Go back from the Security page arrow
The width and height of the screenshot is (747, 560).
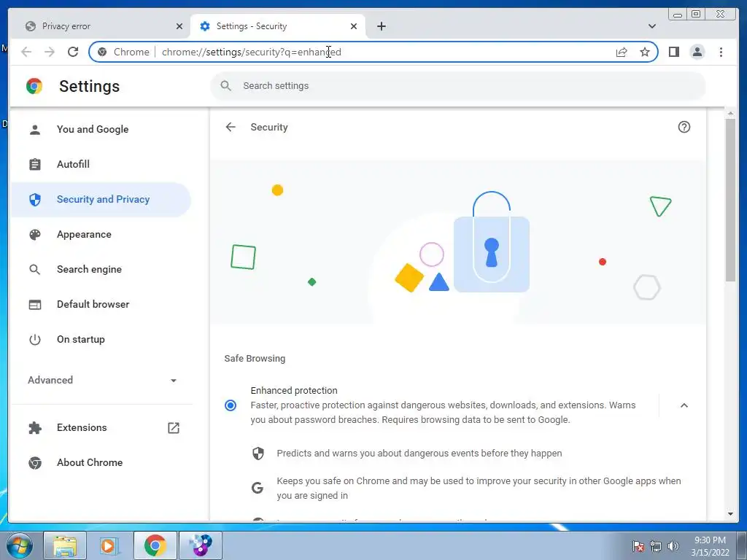(x=231, y=127)
